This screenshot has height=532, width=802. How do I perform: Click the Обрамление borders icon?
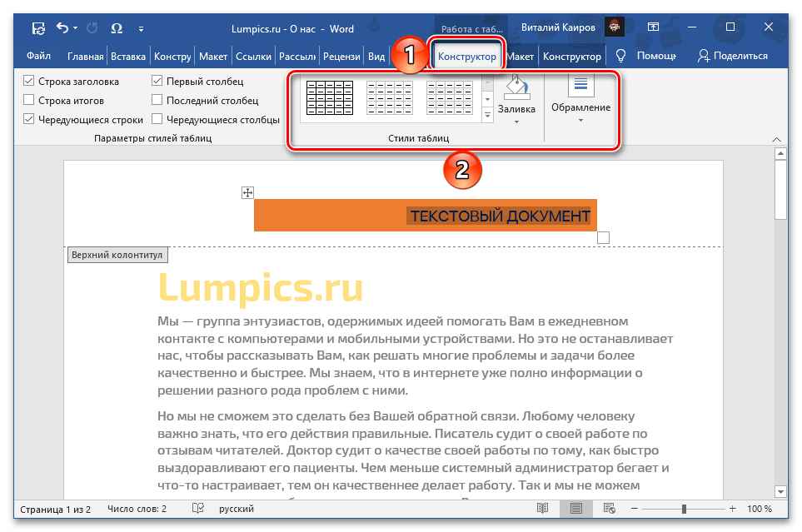pyautogui.click(x=580, y=85)
